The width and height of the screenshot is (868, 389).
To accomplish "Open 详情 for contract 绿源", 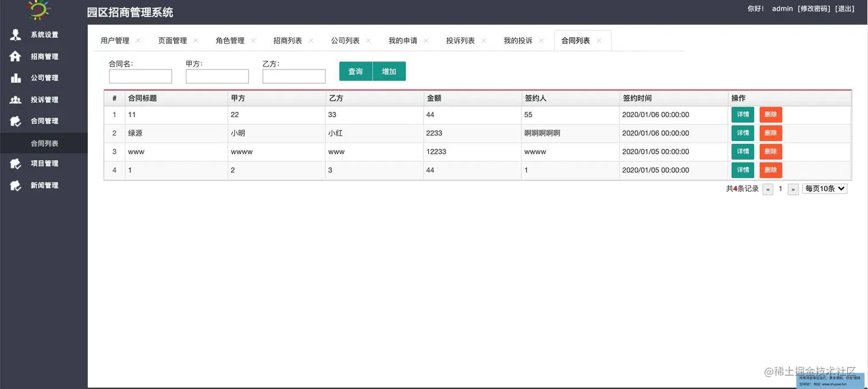I will coord(743,133).
